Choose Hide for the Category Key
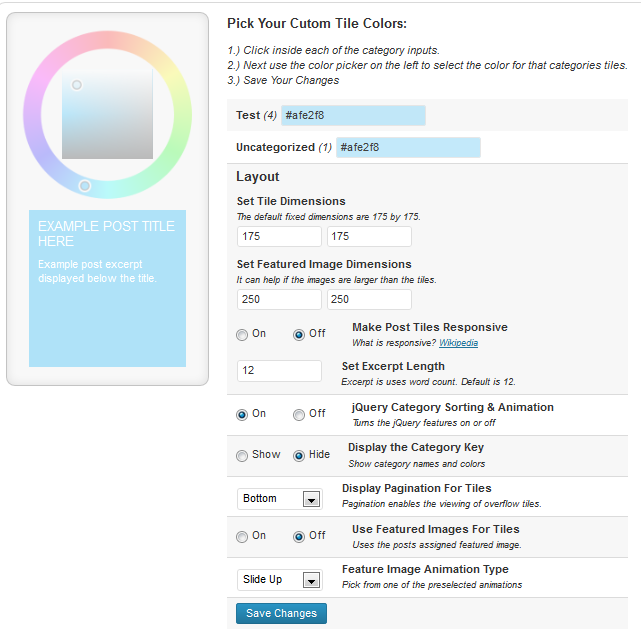 coord(299,455)
